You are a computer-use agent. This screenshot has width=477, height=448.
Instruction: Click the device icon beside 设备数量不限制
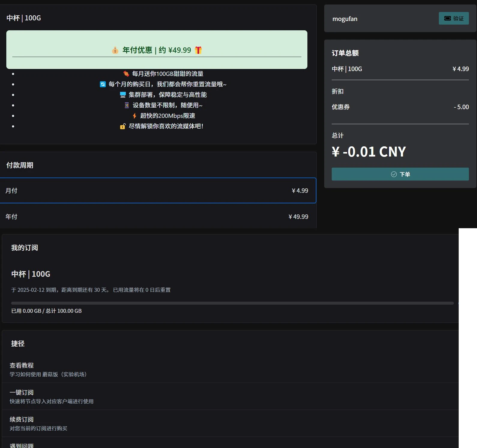pyautogui.click(x=127, y=105)
